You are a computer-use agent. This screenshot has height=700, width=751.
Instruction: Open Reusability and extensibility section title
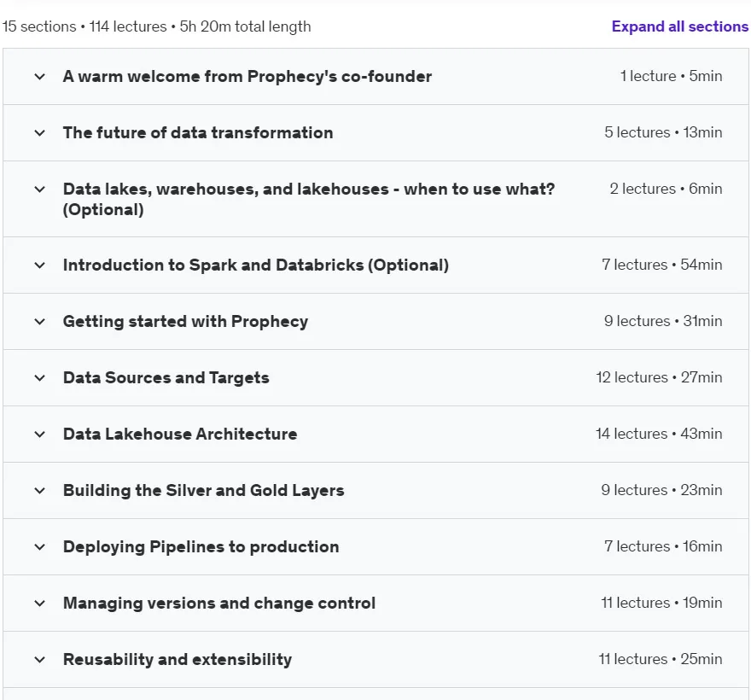click(x=178, y=659)
